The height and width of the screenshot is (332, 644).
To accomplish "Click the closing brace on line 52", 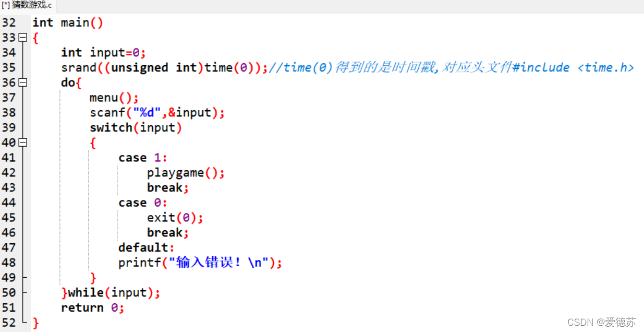I will click(35, 323).
